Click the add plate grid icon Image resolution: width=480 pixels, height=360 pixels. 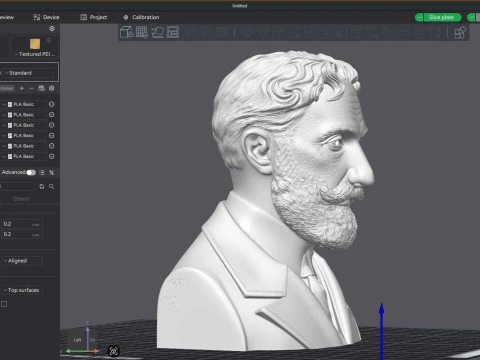tap(142, 32)
